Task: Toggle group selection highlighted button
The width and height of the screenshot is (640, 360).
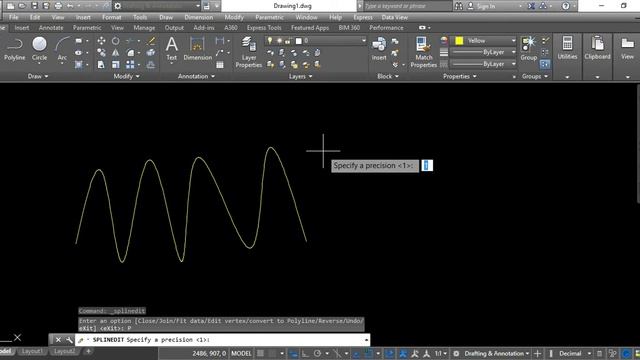Action: pos(545,64)
